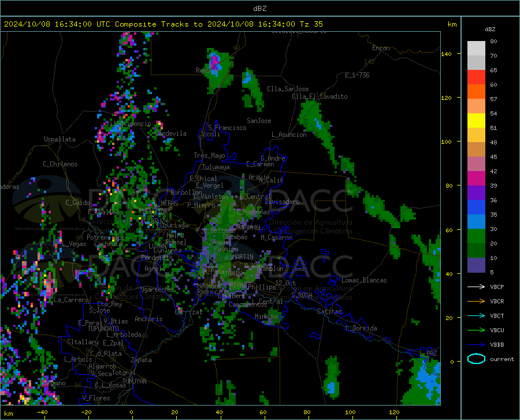Select the green 20 dBZ color swatch
Viewport: 520px width, 420px height.
[x=476, y=236]
